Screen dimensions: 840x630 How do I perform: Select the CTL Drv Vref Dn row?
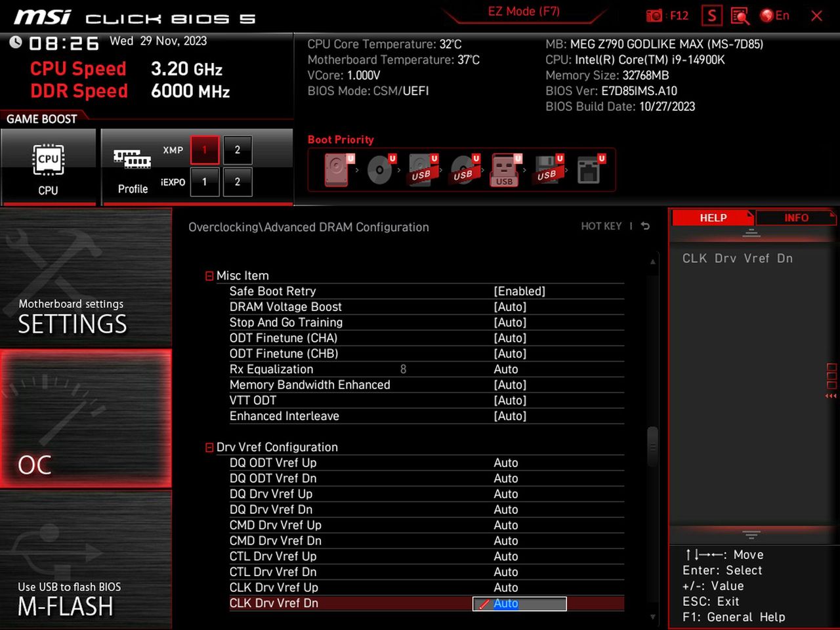[x=427, y=572]
